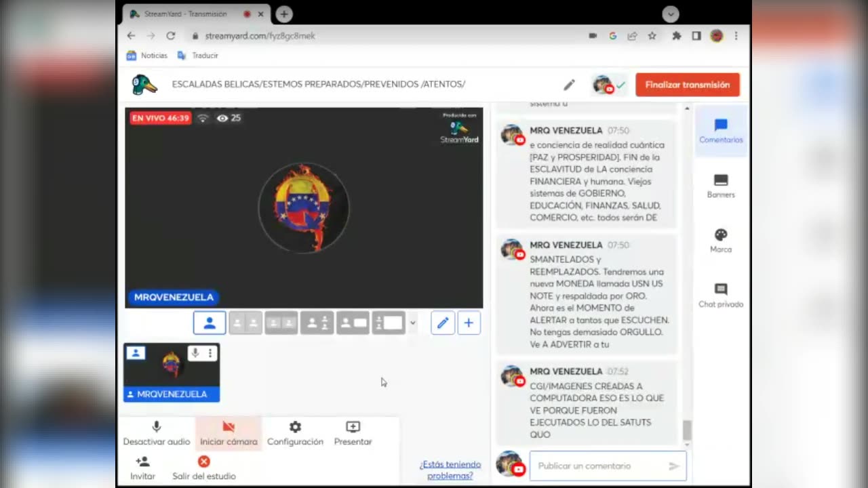
Task: Click the comment starting 'e conciencia de realidad'
Action: pos(587,174)
